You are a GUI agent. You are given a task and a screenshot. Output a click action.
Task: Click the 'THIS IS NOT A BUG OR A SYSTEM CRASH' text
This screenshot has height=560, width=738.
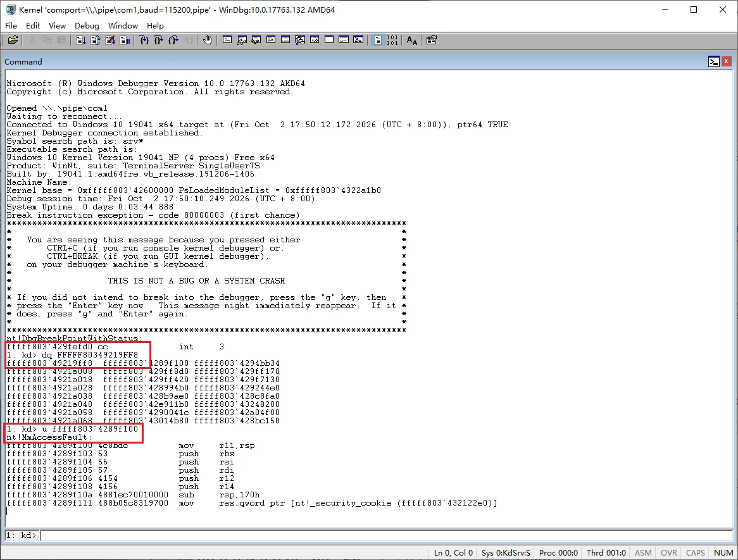pyautogui.click(x=196, y=281)
